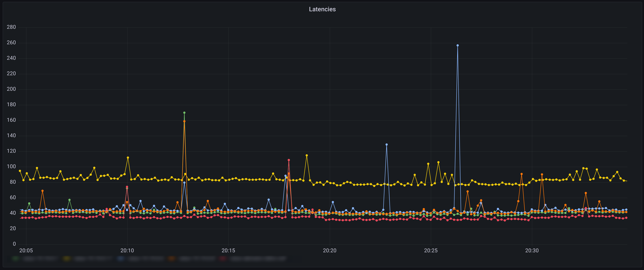Click the blue spike point near 129
The height and width of the screenshot is (270, 644).
(x=386, y=145)
